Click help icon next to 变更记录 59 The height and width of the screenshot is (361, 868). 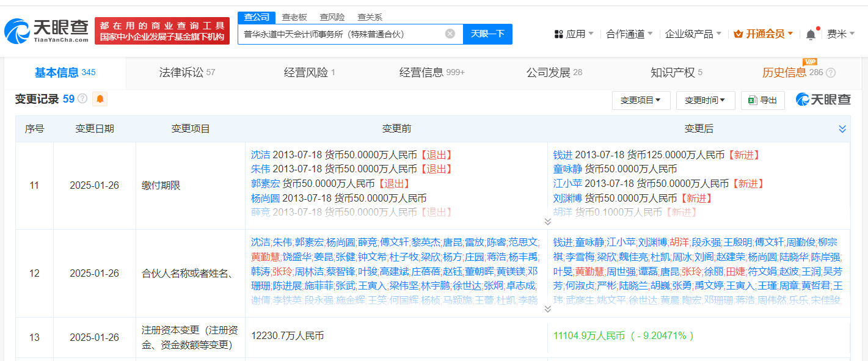click(82, 98)
